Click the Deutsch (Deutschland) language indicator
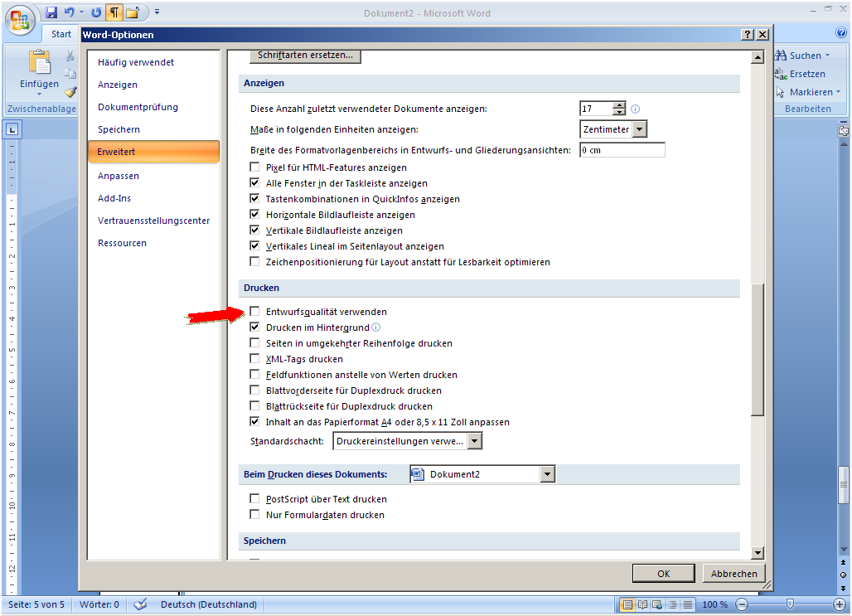This screenshot has width=852, height=616. (209, 604)
